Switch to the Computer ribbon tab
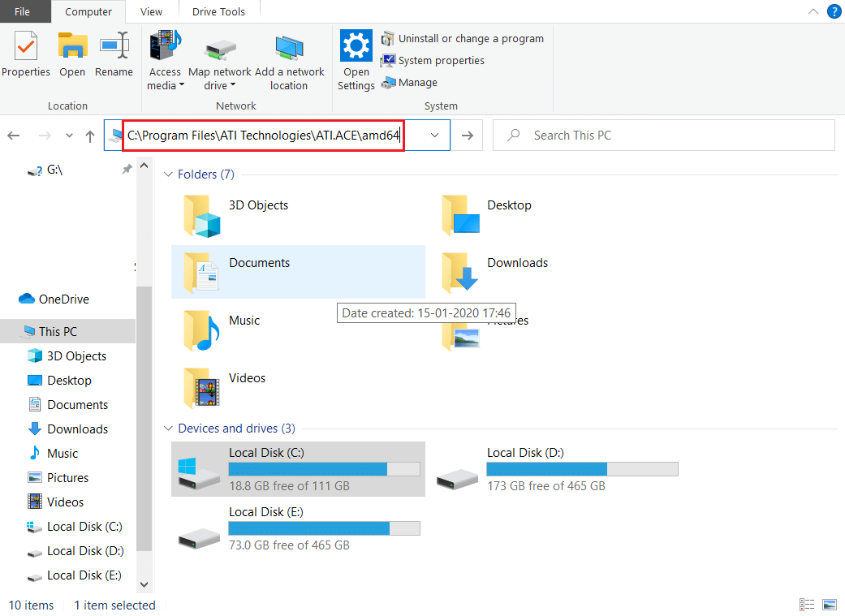The width and height of the screenshot is (845, 616). [x=88, y=11]
